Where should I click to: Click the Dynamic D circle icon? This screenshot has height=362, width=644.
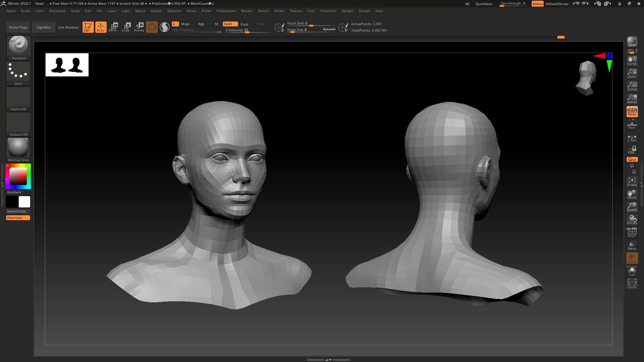pyautogui.click(x=343, y=27)
